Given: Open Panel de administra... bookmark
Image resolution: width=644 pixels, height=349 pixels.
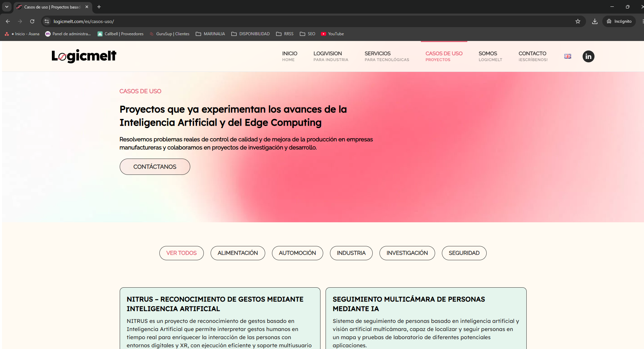Looking at the screenshot, I should [x=68, y=34].
